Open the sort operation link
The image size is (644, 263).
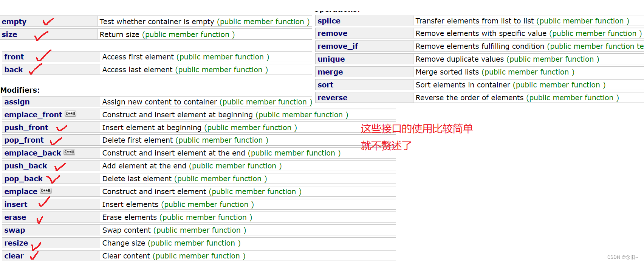(325, 85)
